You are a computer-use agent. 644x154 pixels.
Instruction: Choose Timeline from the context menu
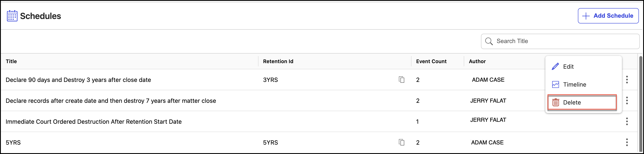click(x=574, y=84)
